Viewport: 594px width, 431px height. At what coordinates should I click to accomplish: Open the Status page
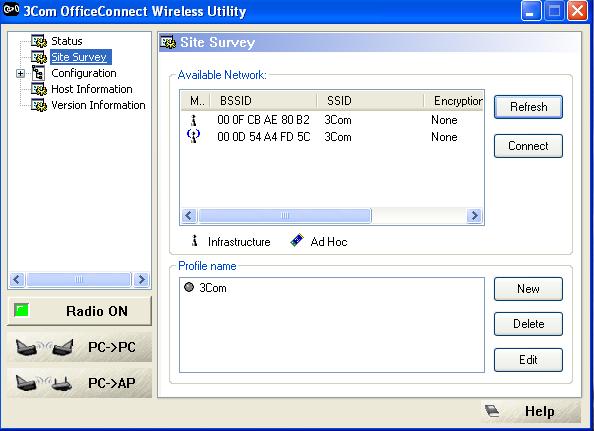(67, 41)
